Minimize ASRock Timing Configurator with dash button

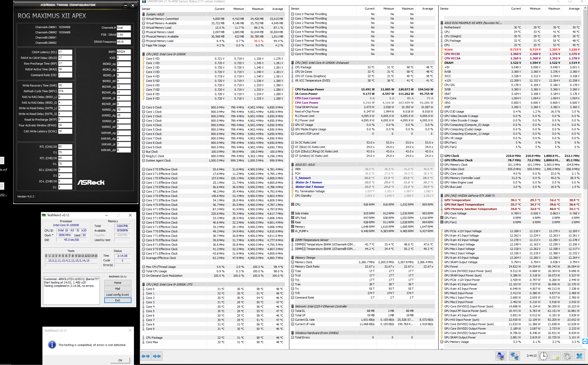click(125, 5)
